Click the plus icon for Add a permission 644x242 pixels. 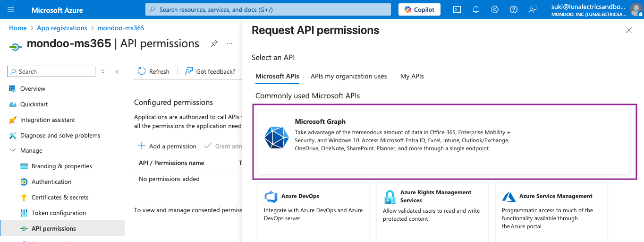click(x=142, y=146)
